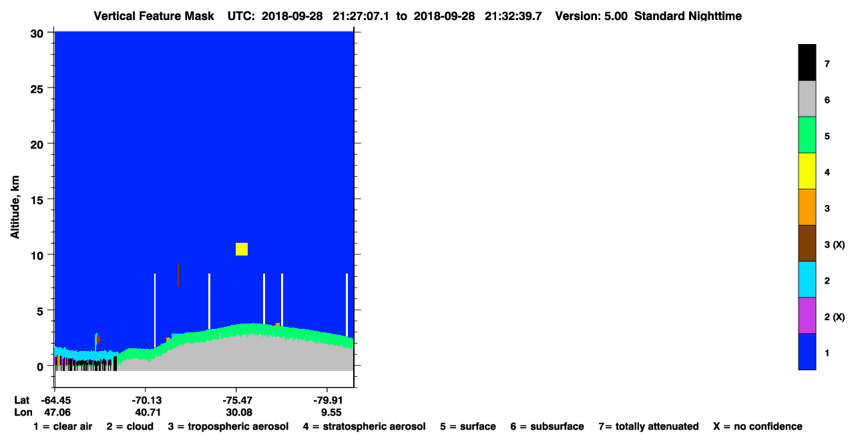Click the blue clear air swatch labeled 1
The image size is (868, 445).
tap(807, 351)
